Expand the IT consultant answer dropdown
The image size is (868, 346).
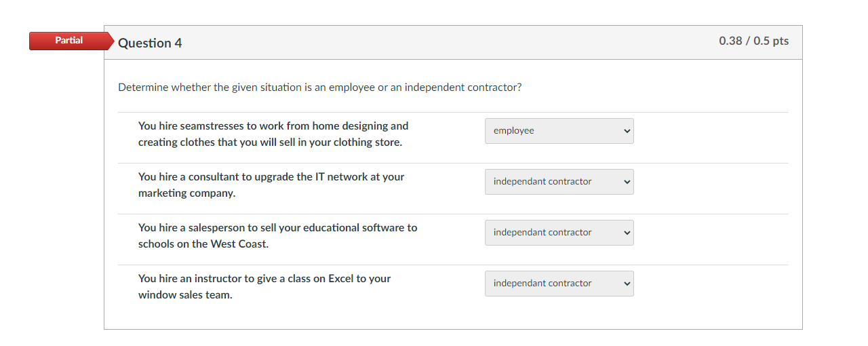pos(559,182)
